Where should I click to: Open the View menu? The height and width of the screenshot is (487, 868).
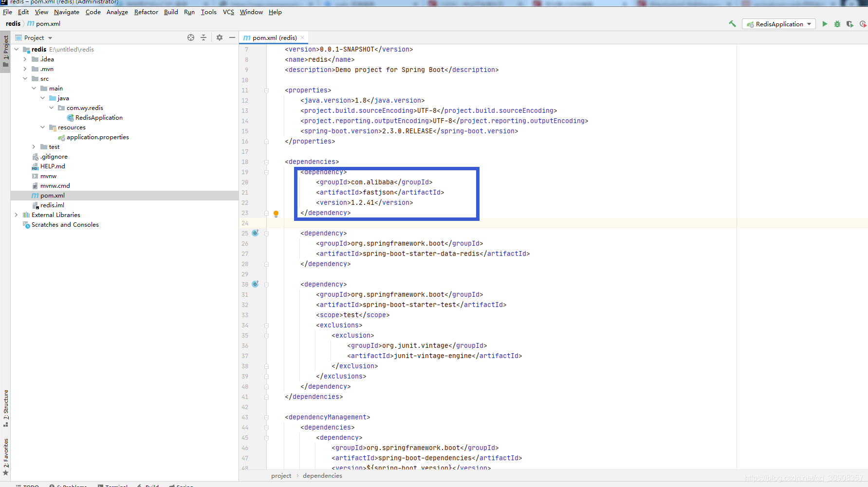coord(41,12)
